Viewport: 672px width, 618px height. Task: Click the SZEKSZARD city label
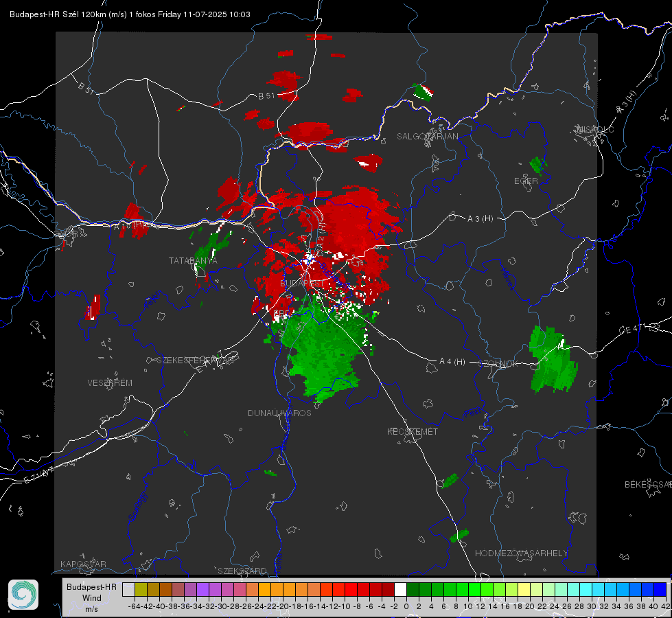point(242,571)
